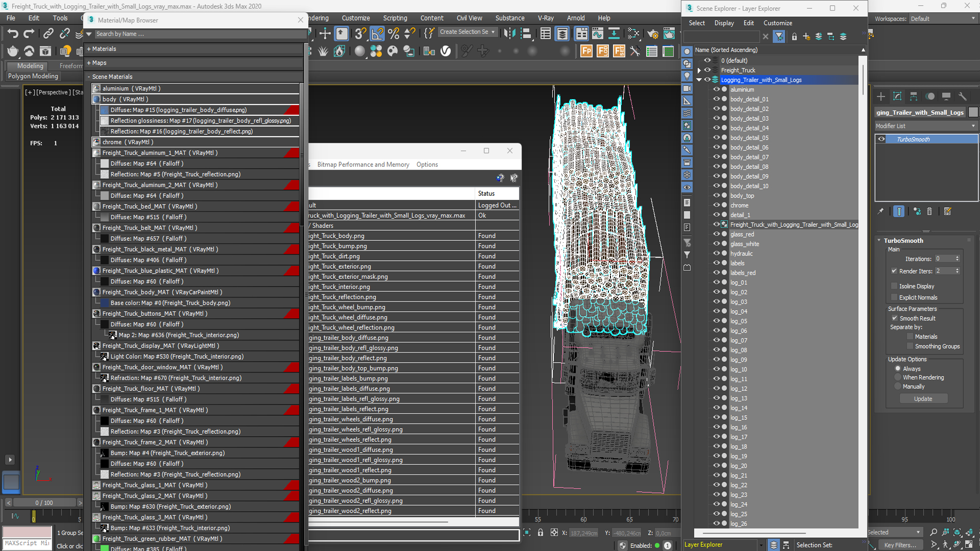
Task: Collapse the TurboSmooth rollout
Action: tap(879, 240)
